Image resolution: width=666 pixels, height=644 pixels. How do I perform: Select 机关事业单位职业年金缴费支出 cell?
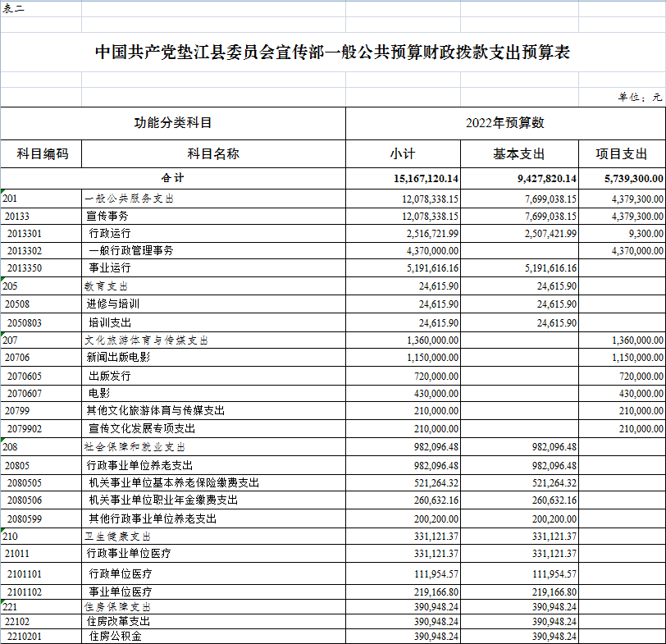click(x=213, y=500)
